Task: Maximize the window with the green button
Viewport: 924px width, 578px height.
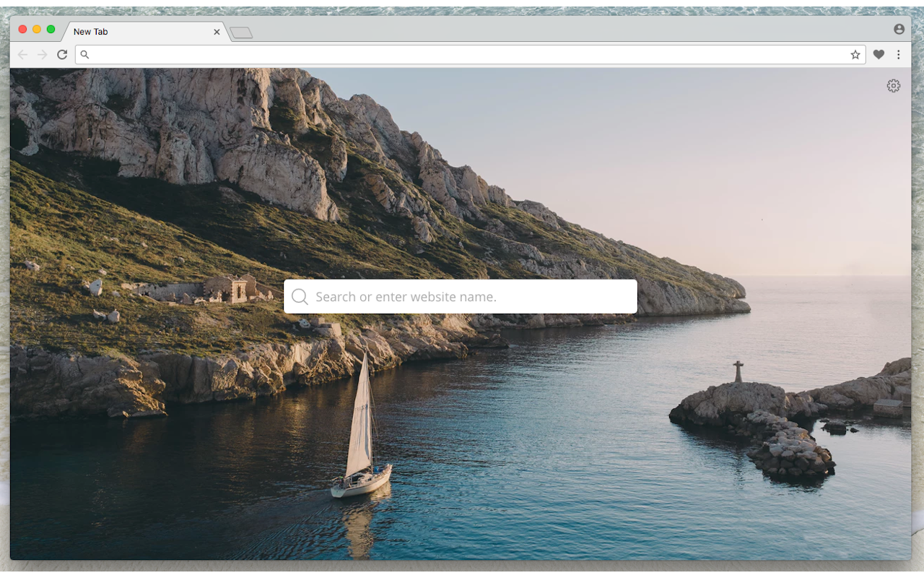Action: pos(51,29)
